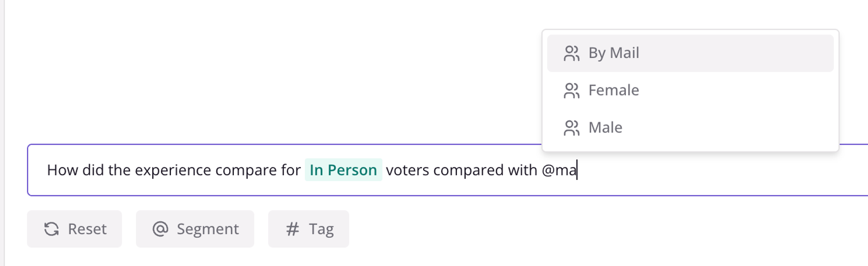Click the people icon beside By Mail

pos(571,53)
